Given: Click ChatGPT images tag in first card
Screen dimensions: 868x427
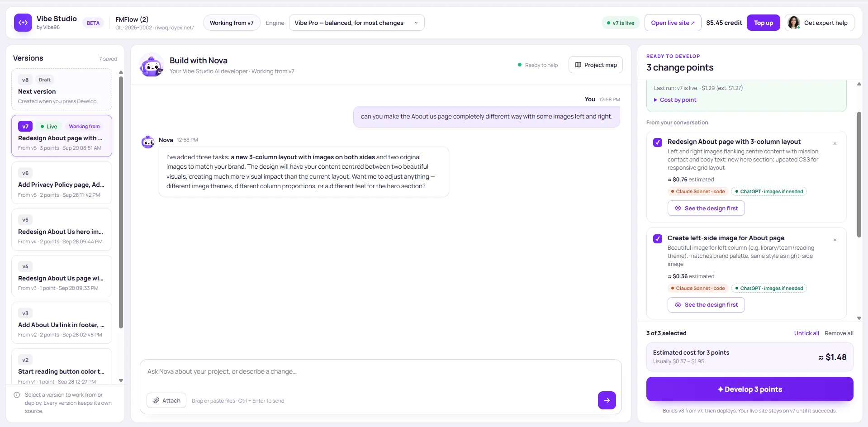Looking at the screenshot, I should 769,191.
